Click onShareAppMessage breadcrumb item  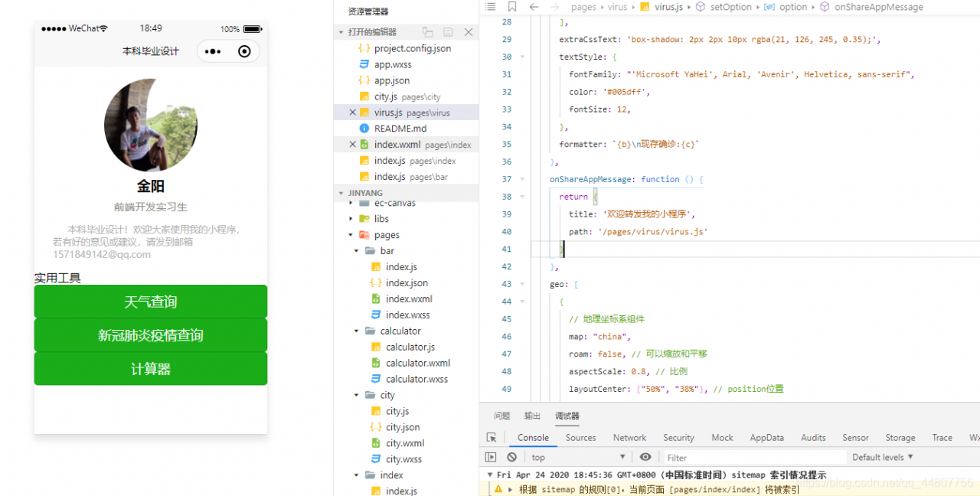click(879, 7)
